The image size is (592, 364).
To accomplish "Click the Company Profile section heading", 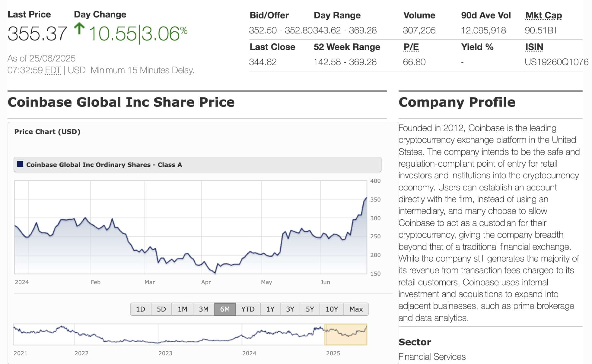I will (456, 102).
